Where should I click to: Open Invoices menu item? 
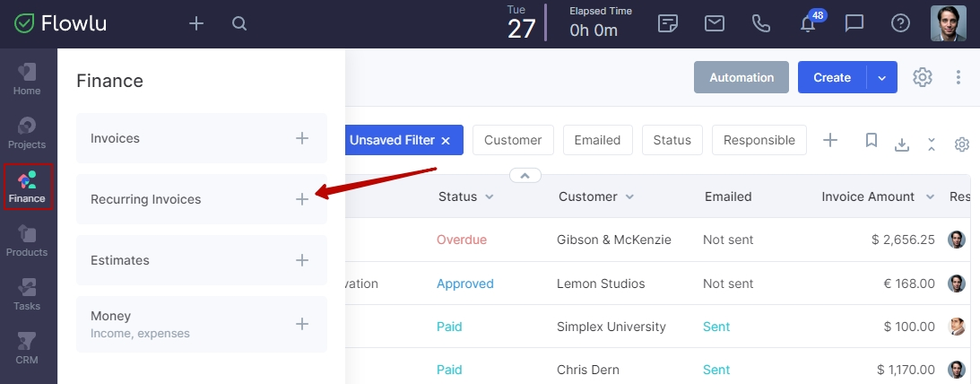pos(201,138)
